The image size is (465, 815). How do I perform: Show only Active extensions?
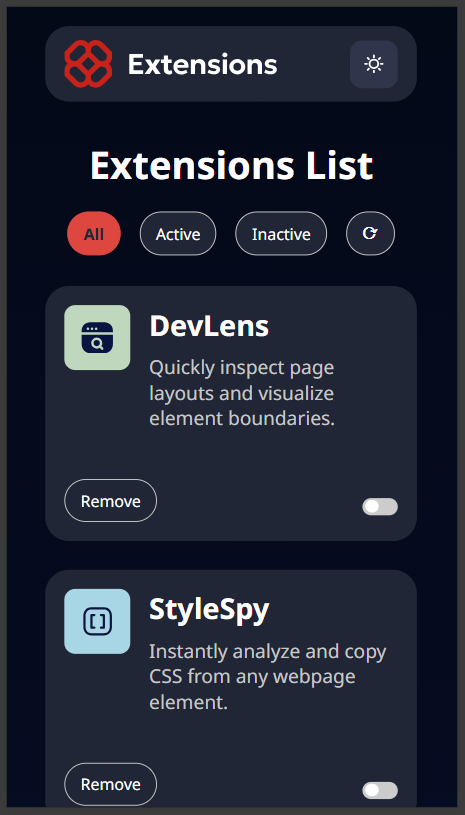coord(178,234)
